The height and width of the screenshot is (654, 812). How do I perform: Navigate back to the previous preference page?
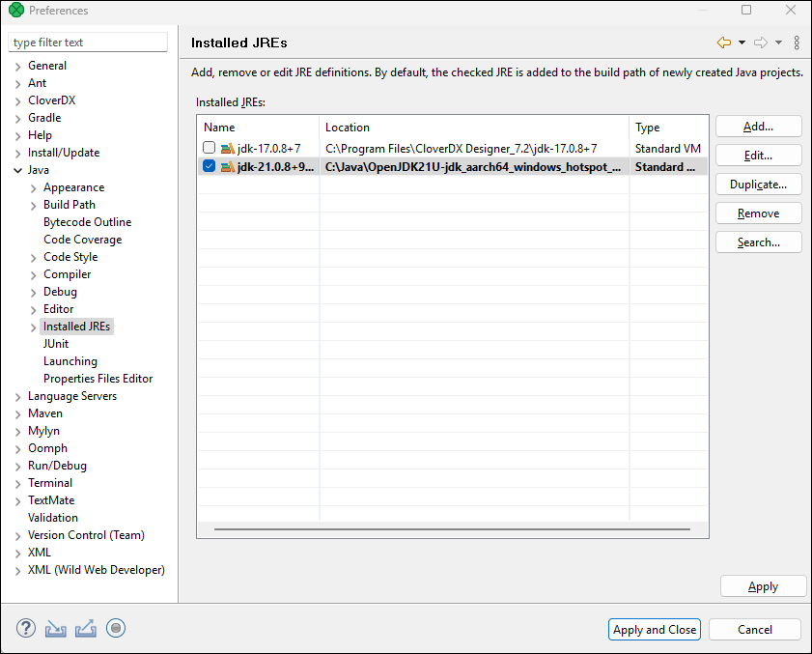coord(722,43)
